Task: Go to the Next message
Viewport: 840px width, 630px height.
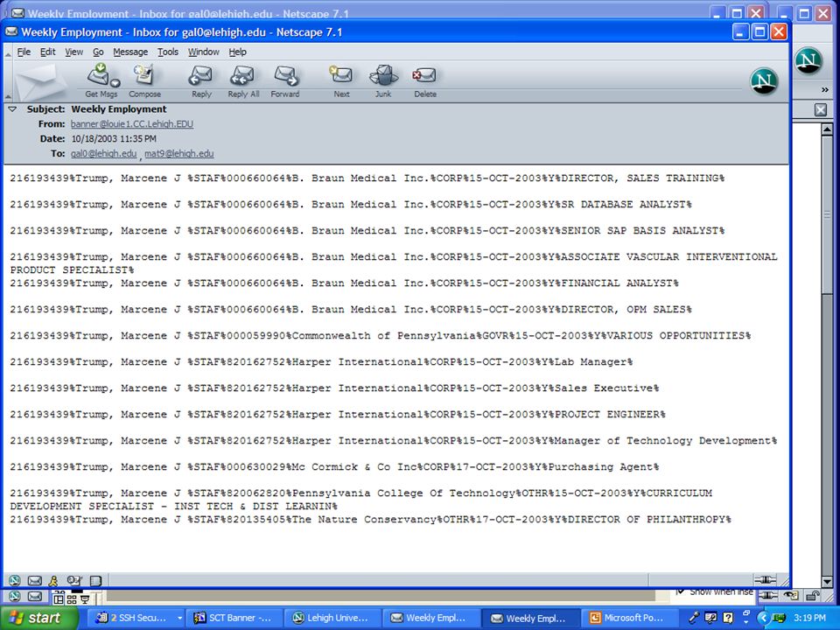Action: pos(341,80)
